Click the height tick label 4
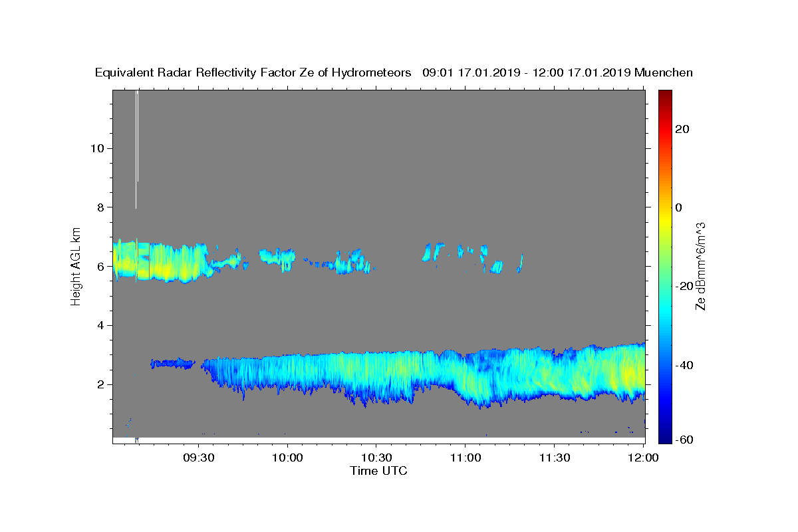Screen dimensions: 798x532 point(102,326)
